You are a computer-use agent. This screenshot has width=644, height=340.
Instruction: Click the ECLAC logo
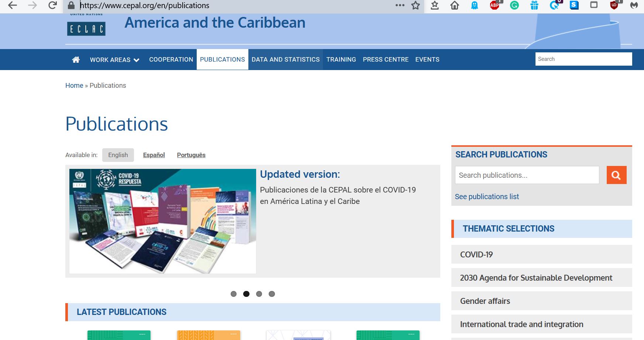tap(86, 28)
